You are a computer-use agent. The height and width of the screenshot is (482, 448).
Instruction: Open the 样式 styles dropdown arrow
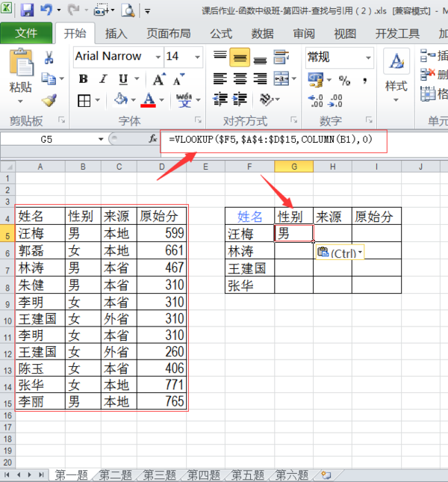(x=396, y=100)
